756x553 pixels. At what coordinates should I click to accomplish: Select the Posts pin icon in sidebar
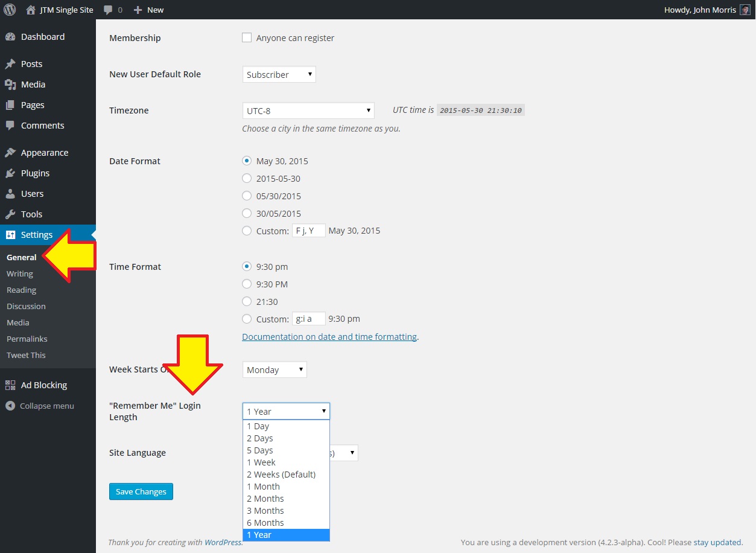(x=10, y=63)
